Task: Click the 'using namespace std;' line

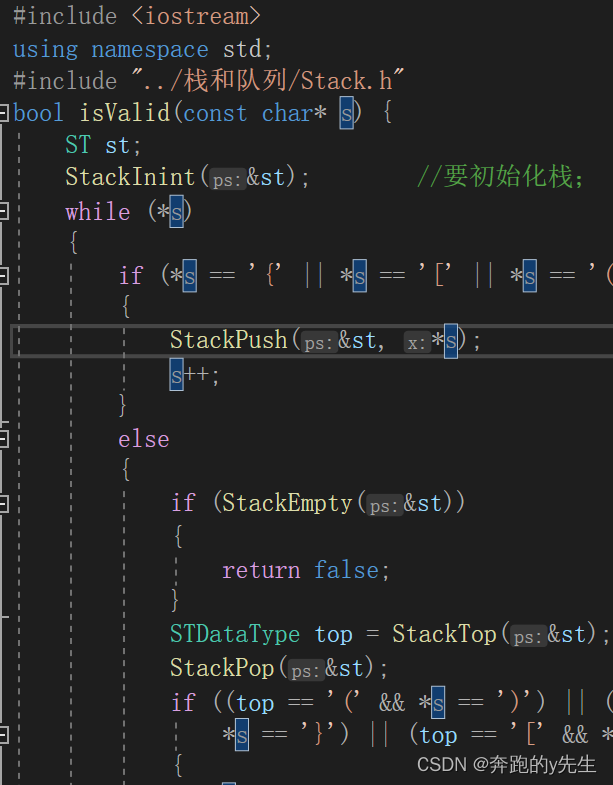Action: point(143,49)
